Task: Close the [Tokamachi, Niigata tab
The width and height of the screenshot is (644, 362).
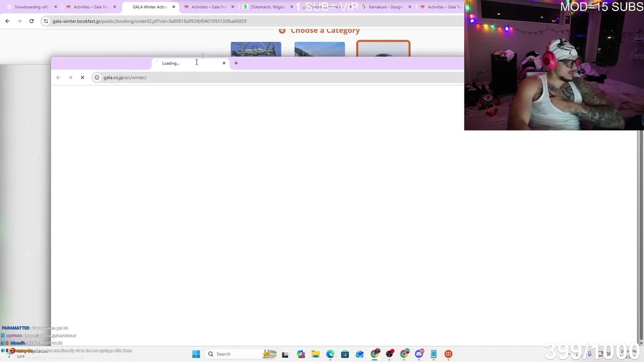Action: pyautogui.click(x=291, y=7)
